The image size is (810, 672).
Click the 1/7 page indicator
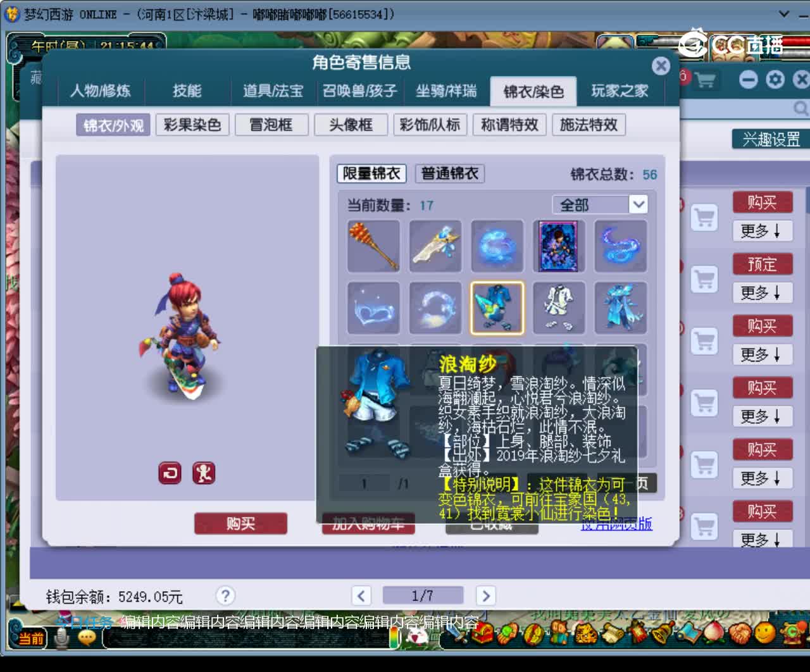pyautogui.click(x=423, y=595)
